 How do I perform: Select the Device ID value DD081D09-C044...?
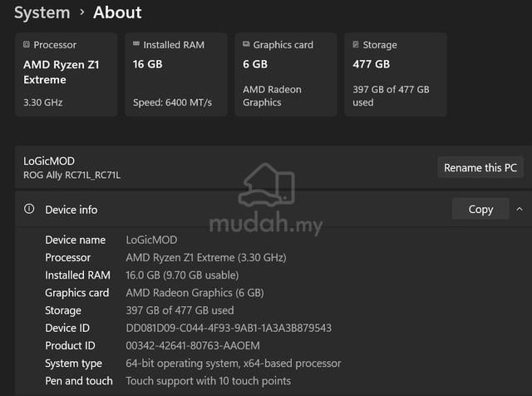[229, 328]
